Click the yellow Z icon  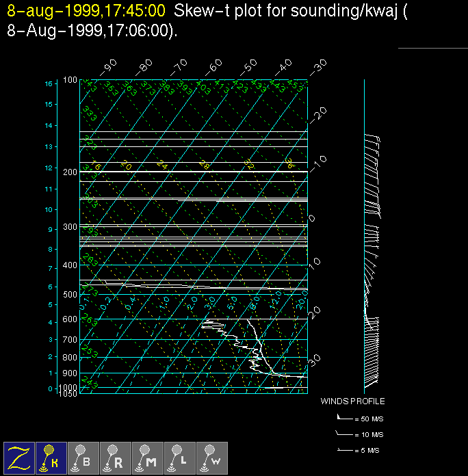point(20,457)
